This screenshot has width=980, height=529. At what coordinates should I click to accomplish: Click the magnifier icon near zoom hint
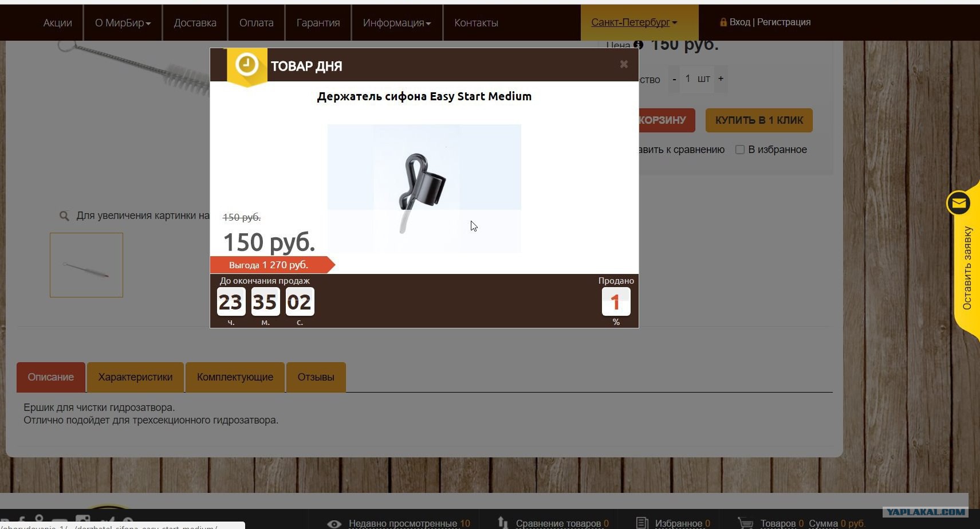click(x=64, y=216)
